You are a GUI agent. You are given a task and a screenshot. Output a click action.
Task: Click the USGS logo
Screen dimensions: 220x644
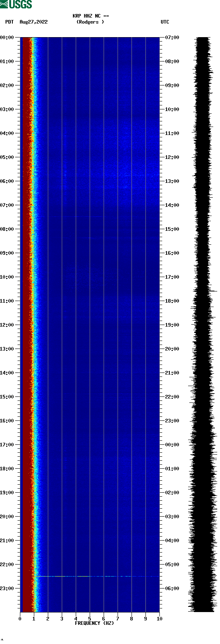[x=16, y=4]
